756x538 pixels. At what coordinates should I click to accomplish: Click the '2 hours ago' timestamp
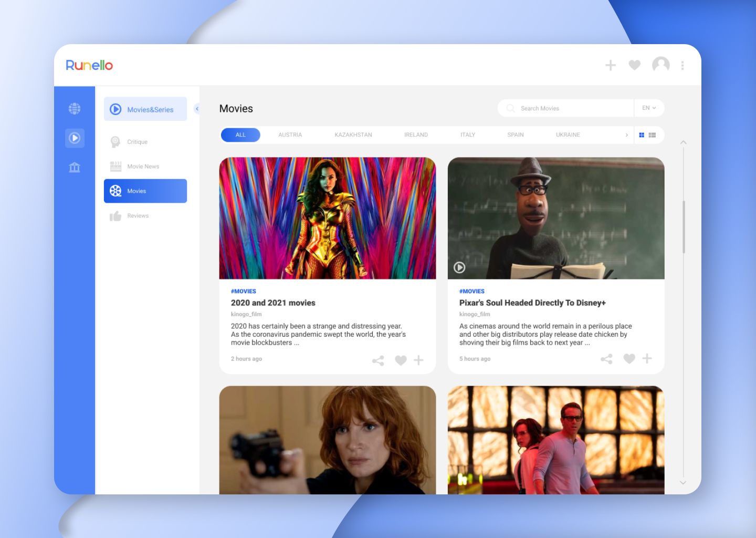pos(246,359)
